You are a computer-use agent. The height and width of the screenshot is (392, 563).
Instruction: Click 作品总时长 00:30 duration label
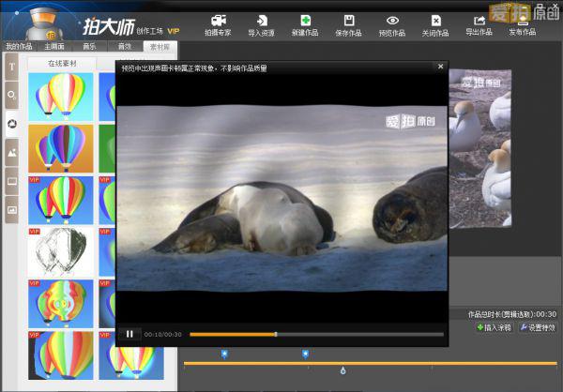pos(512,314)
